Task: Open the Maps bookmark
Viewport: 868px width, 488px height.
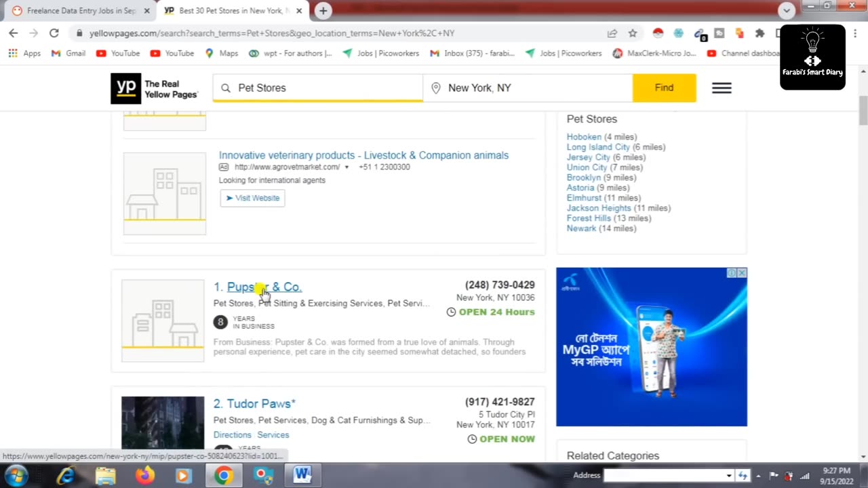Action: [x=222, y=53]
